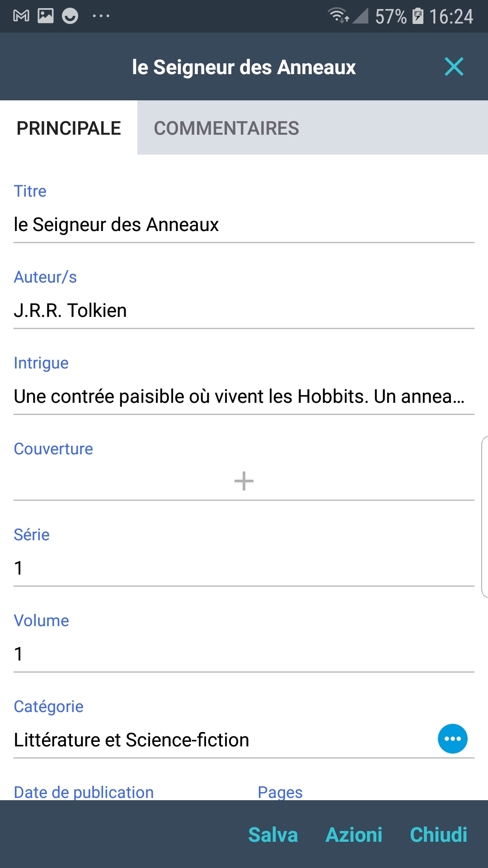Tap the battery icon in status bar

pos(418,16)
